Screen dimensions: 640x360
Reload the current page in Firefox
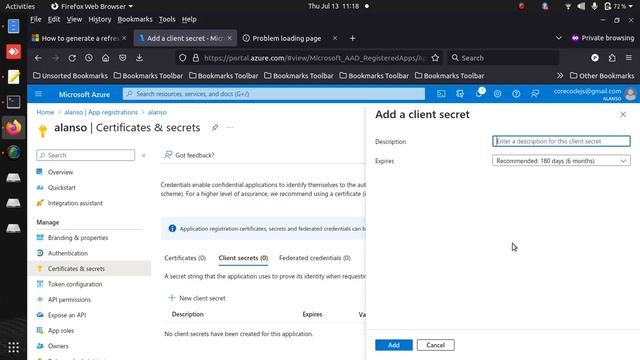72,58
